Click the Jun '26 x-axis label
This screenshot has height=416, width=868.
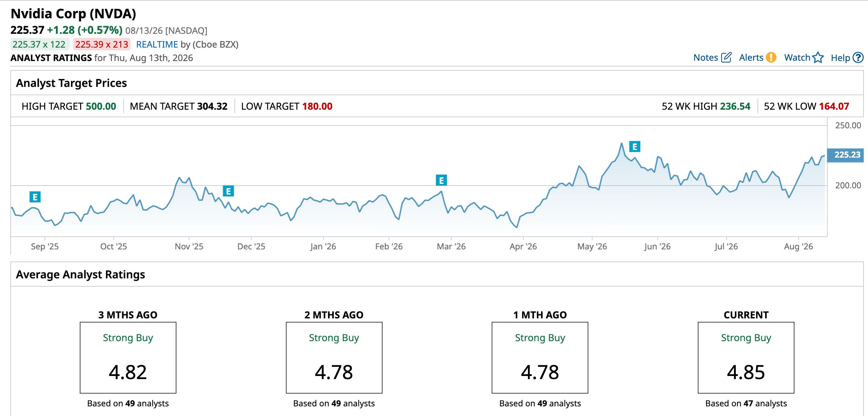tap(657, 247)
